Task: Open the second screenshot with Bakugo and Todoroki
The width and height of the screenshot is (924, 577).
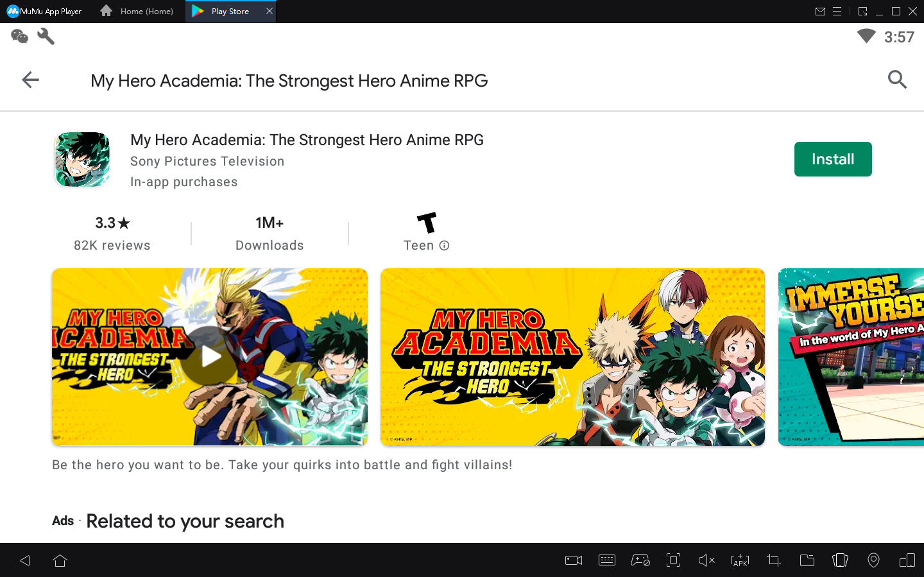Action: [x=572, y=357]
